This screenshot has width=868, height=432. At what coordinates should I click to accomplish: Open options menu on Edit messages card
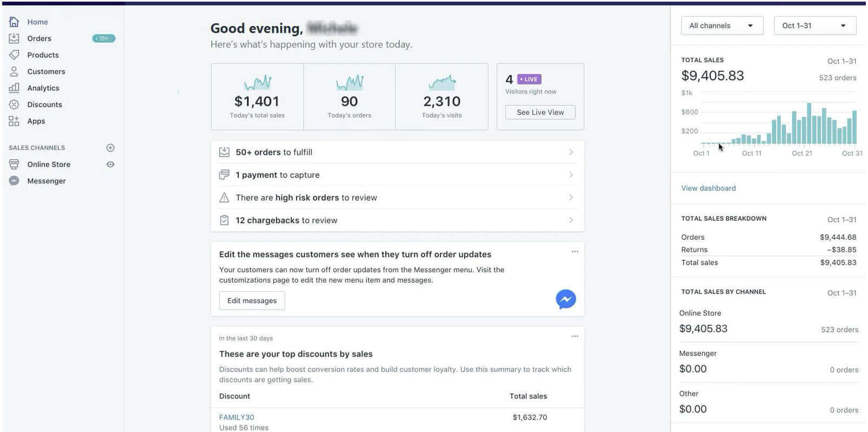point(575,252)
